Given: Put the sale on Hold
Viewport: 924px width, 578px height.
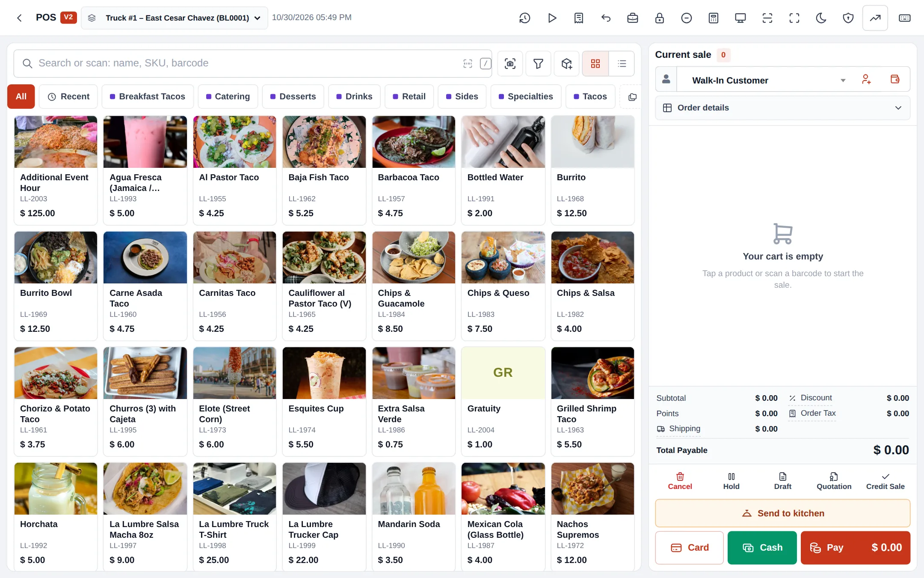Looking at the screenshot, I should click(x=731, y=481).
